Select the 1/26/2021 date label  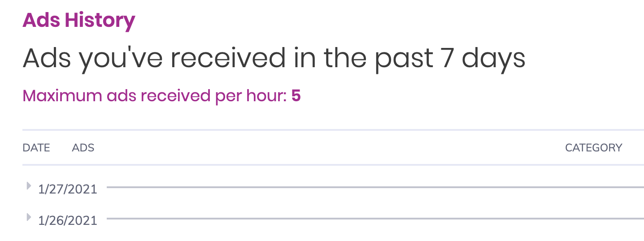pyautogui.click(x=68, y=220)
